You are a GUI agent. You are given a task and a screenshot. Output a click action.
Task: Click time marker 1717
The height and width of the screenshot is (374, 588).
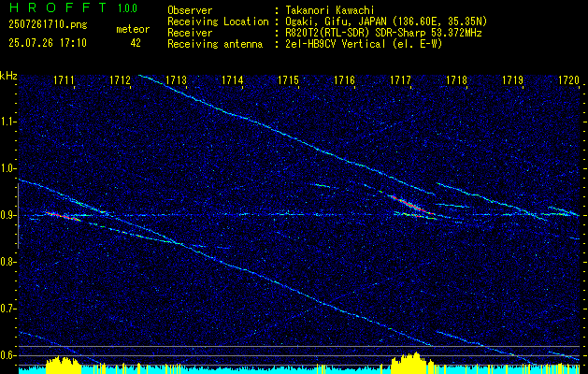[x=400, y=79]
